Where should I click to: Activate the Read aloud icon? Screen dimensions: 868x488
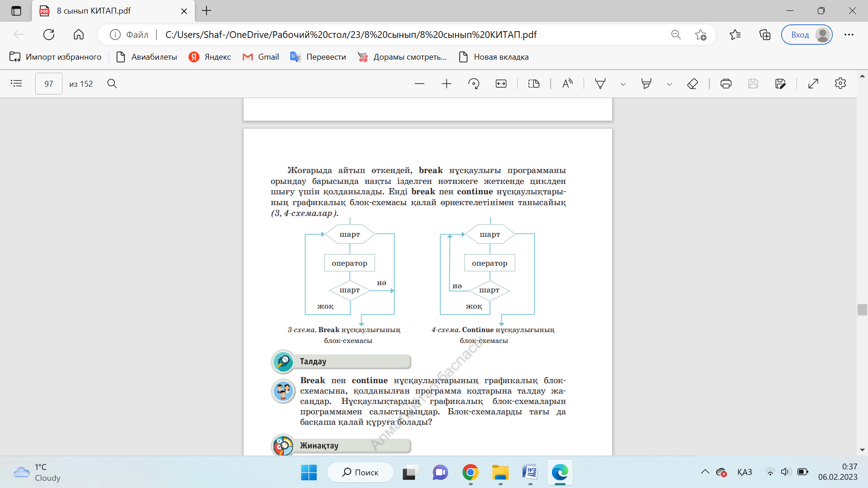click(x=567, y=84)
